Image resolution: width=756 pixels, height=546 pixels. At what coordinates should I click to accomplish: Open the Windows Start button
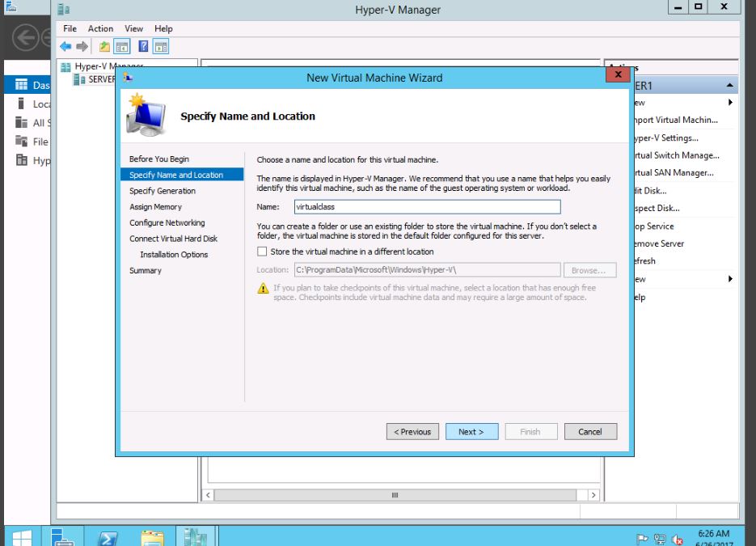pyautogui.click(x=22, y=537)
